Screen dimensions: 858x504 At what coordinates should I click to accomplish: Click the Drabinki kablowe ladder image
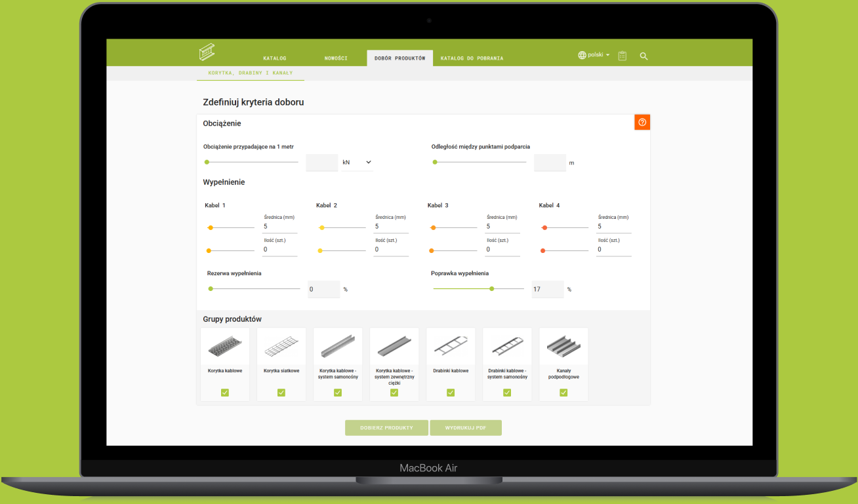451,347
